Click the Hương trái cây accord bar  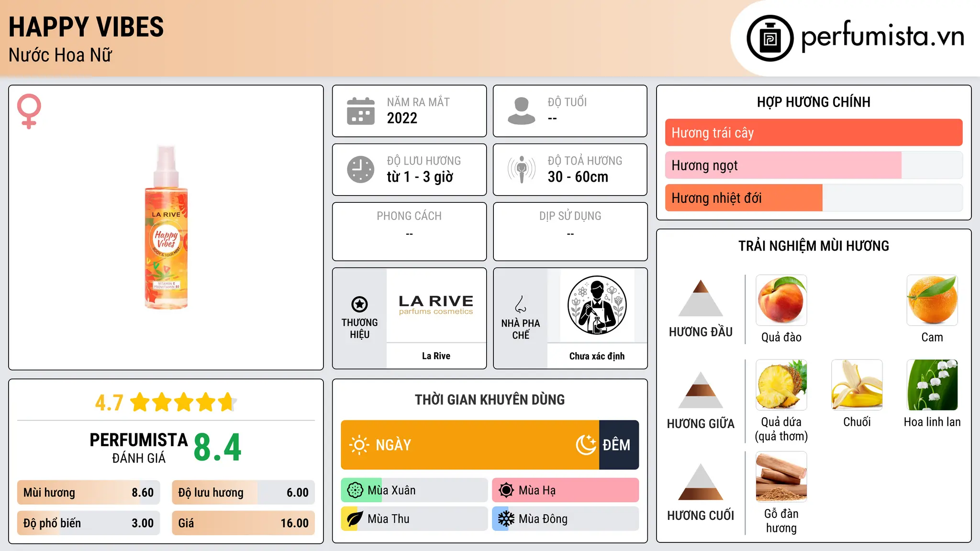tap(814, 132)
